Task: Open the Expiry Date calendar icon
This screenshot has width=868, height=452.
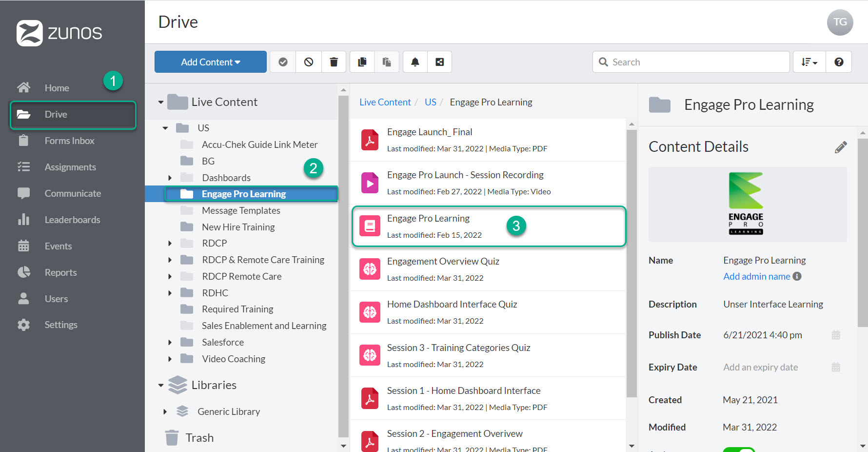Action: [x=836, y=367]
